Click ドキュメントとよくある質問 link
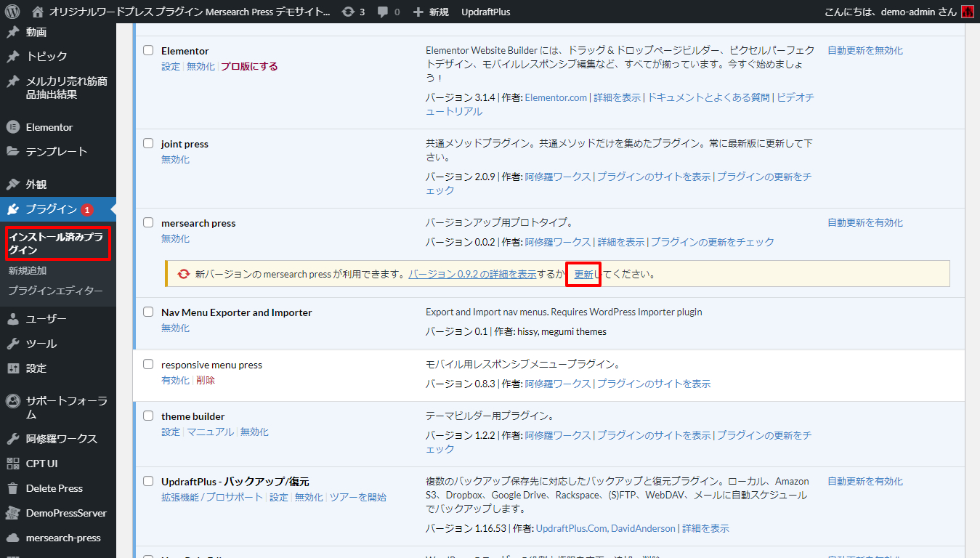 (x=709, y=97)
